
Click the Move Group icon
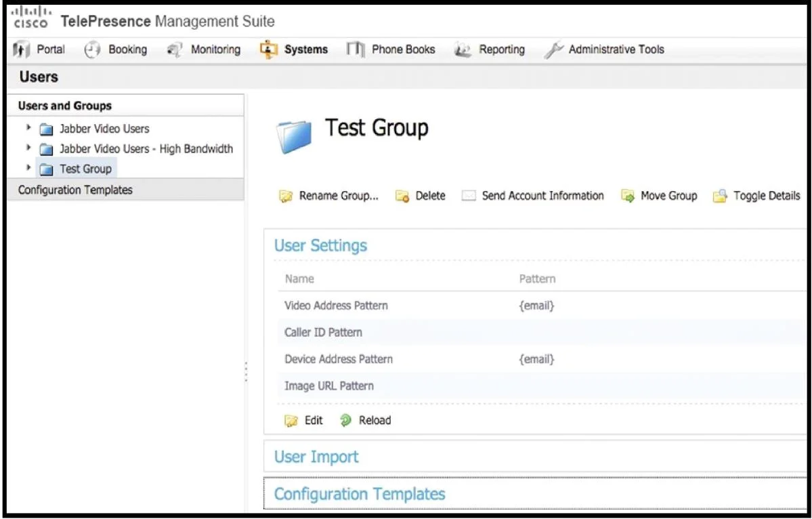point(628,196)
